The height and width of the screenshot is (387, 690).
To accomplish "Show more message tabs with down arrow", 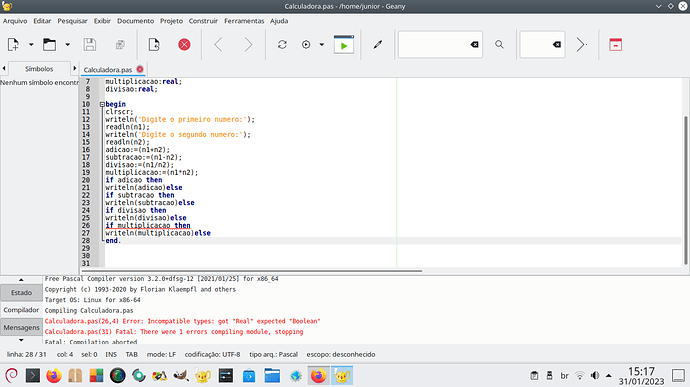I will [x=21, y=340].
